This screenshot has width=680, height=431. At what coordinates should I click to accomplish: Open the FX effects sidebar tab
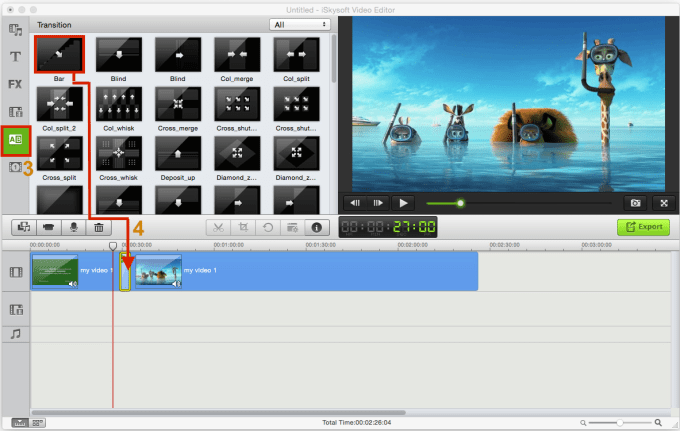[x=15, y=84]
